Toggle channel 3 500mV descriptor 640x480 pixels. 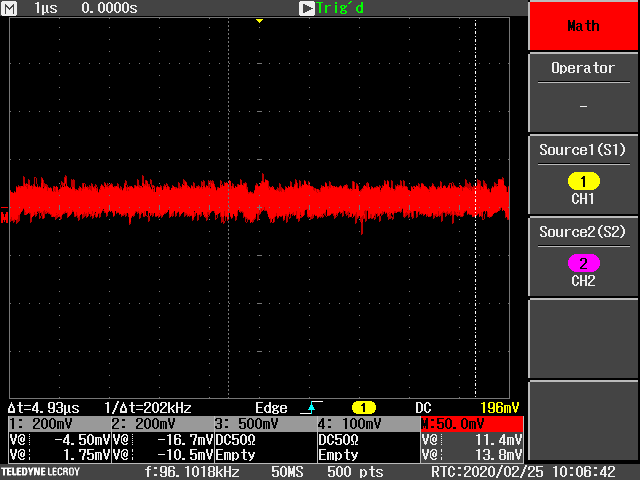(264, 424)
